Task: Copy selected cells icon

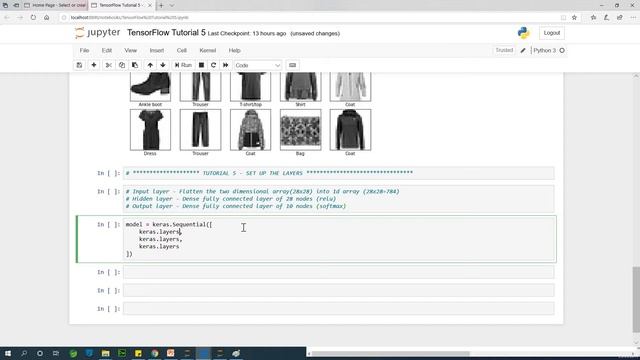Action: click(122, 65)
